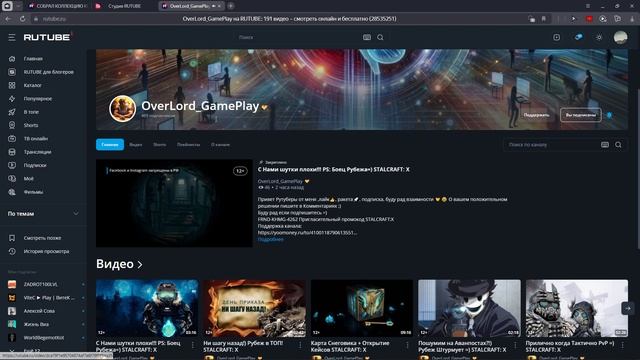Reload the page with browser refresh button
This screenshot has width=640, height=360.
[x=22, y=19]
